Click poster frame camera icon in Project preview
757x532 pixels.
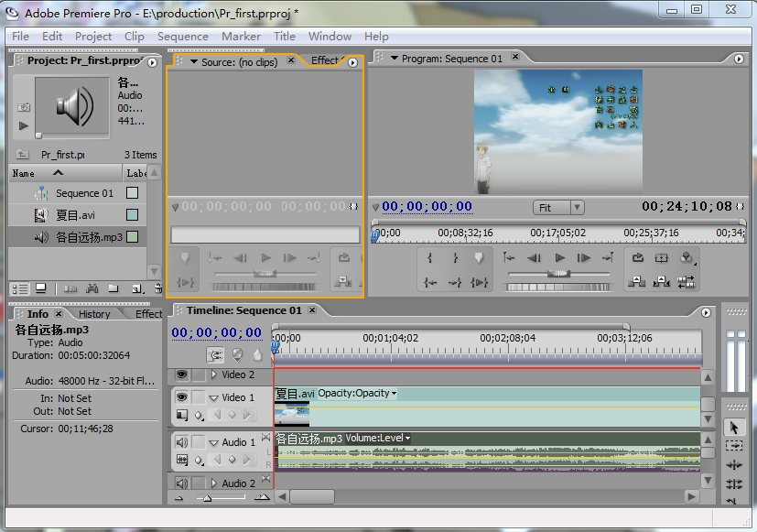click(x=24, y=107)
